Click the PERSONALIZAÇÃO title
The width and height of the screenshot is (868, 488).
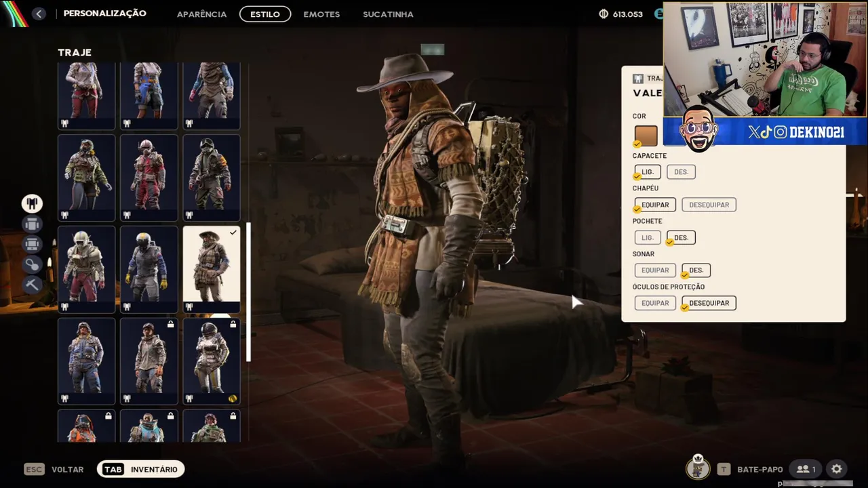(x=104, y=14)
